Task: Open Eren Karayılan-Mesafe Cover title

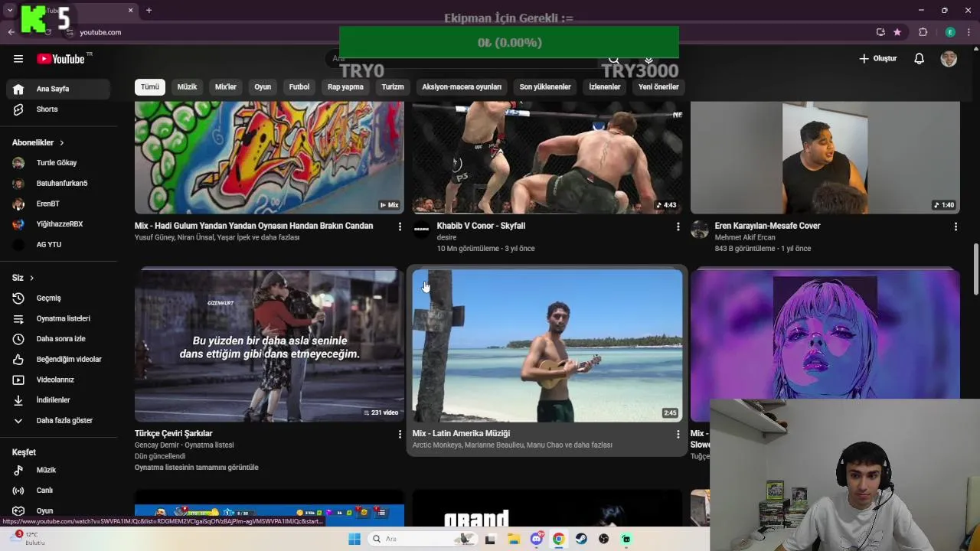Action: [x=767, y=226]
